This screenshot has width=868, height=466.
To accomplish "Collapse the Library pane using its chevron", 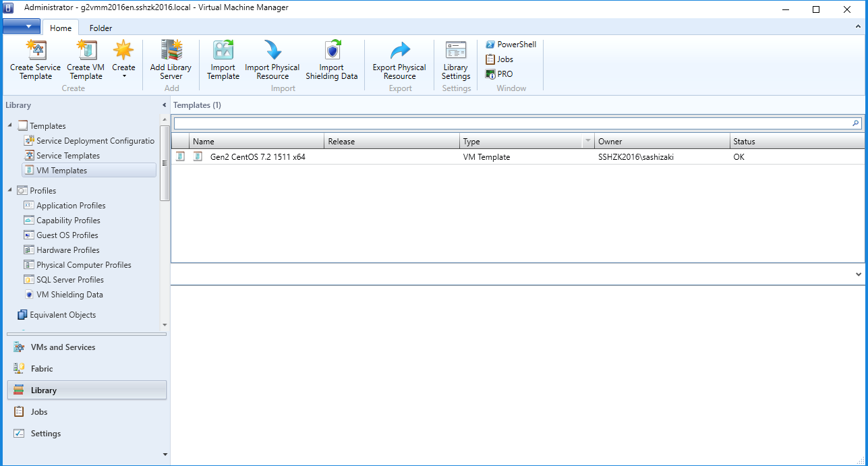I will pos(164,105).
